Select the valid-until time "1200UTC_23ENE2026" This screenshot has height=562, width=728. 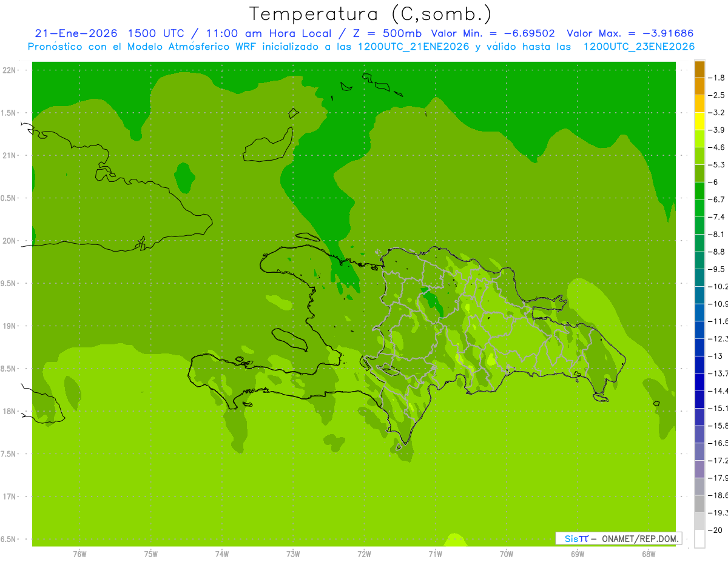tap(639, 47)
